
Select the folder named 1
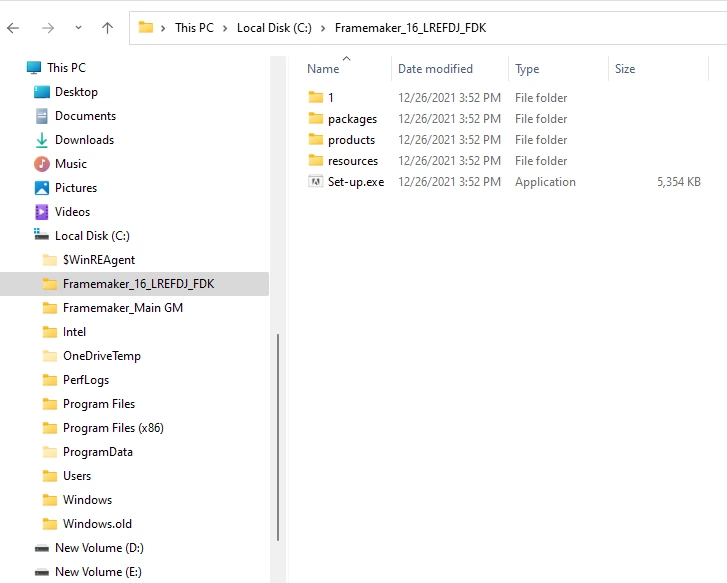pyautogui.click(x=331, y=97)
